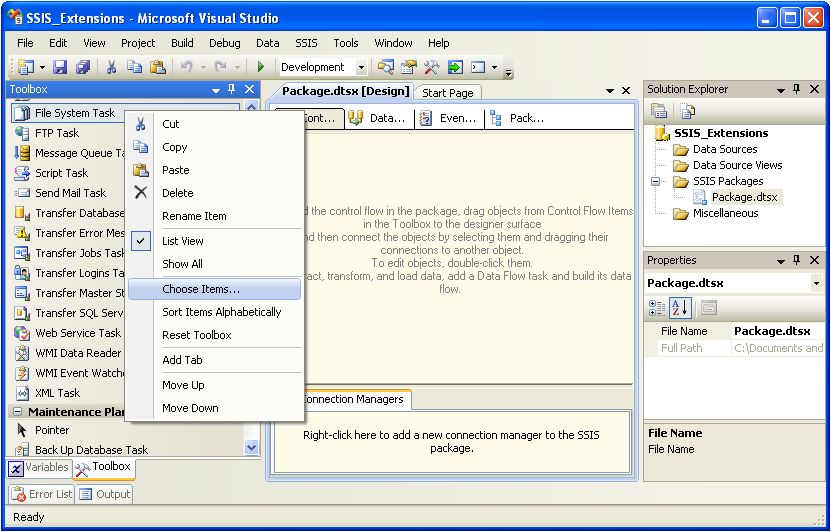Image resolution: width=831 pixels, height=532 pixels.
Task: Click the Properties Window toolbar icon
Action: pos(409,67)
